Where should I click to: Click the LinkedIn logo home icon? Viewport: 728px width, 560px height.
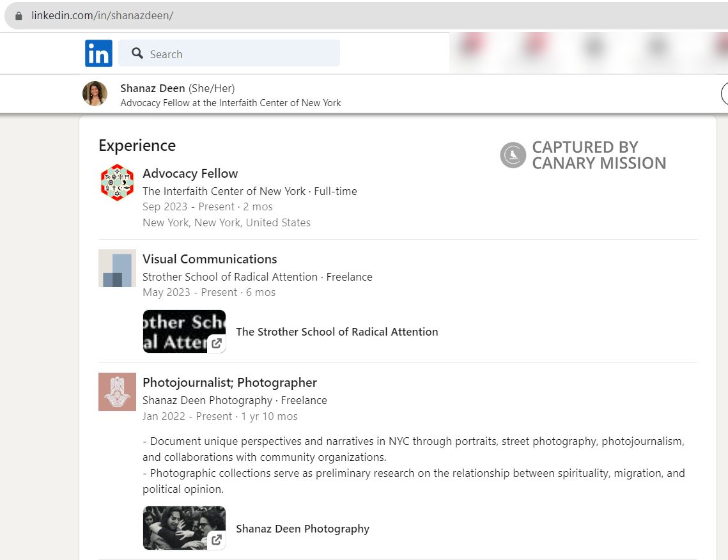(98, 54)
